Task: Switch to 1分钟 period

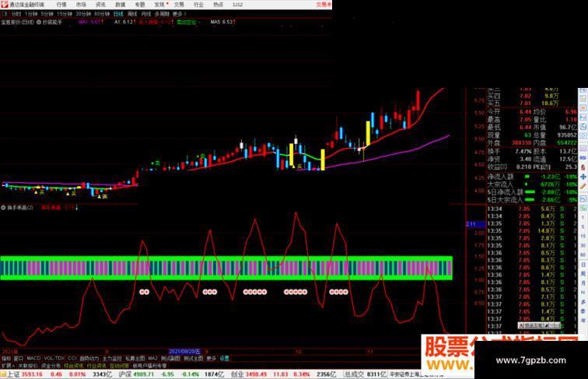Action: tap(31, 14)
